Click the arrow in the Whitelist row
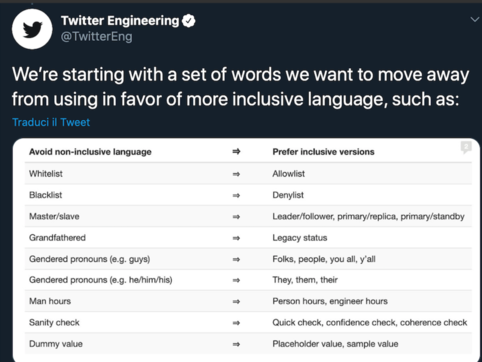The width and height of the screenshot is (482, 362). pyautogui.click(x=236, y=174)
